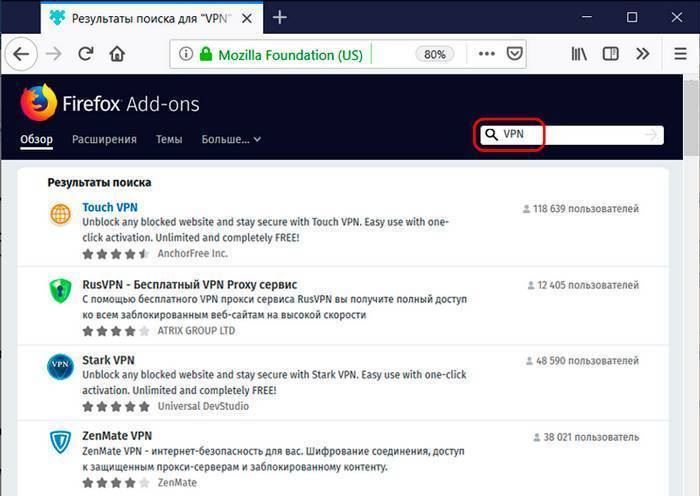Screen dimensions: 700x496
Task: Click the Touch VPN globe icon
Action: (x=60, y=214)
